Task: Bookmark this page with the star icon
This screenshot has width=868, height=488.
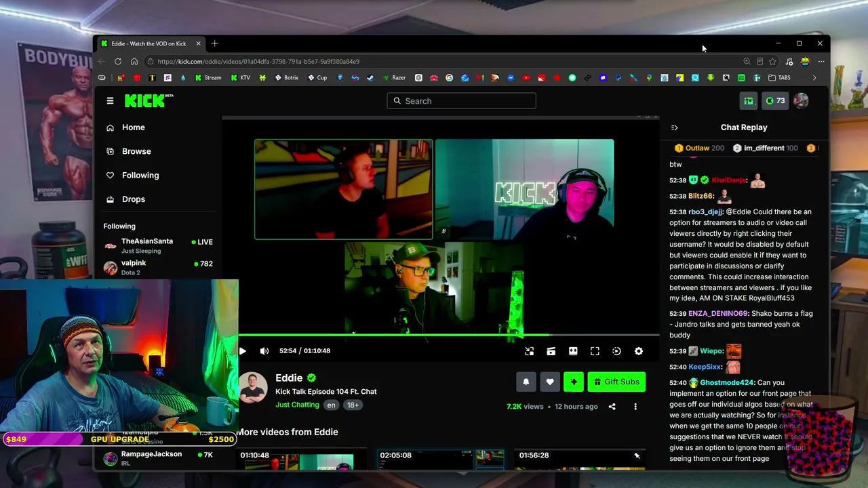Action: coord(772,62)
